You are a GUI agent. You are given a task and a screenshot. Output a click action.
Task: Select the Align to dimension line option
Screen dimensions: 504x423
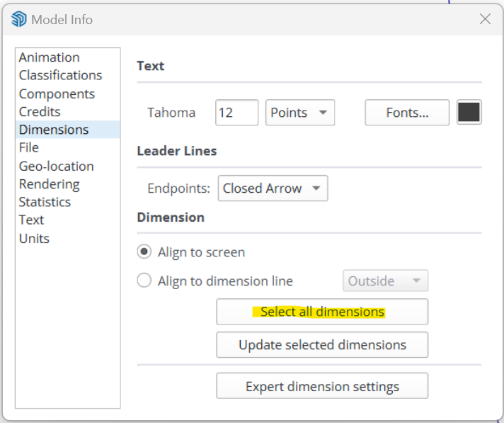(144, 280)
